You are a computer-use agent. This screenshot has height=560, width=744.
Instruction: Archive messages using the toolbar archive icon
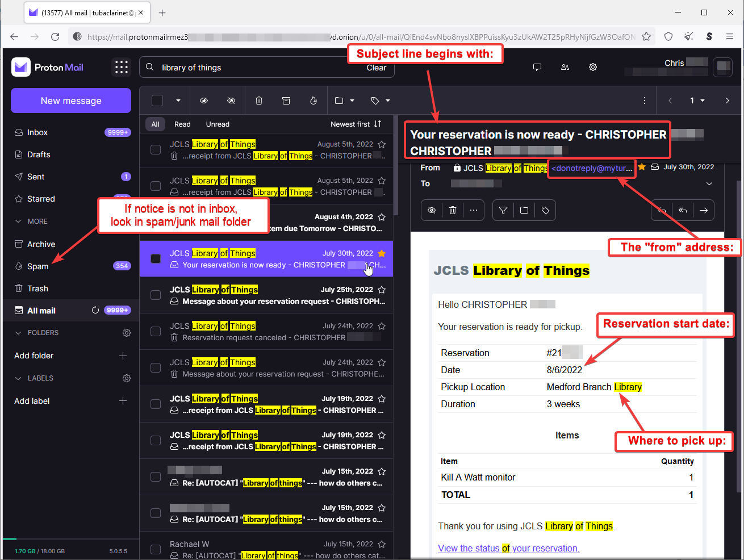(x=286, y=101)
